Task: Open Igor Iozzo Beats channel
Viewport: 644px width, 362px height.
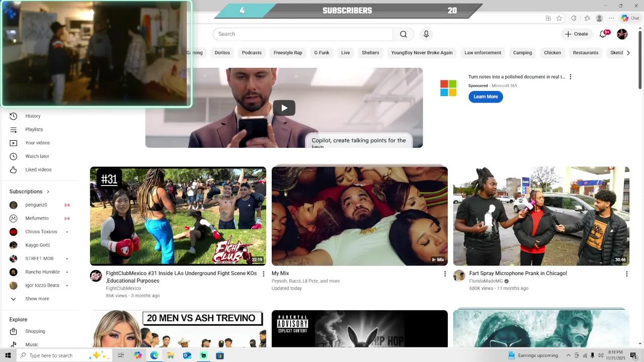Action: [x=42, y=286]
